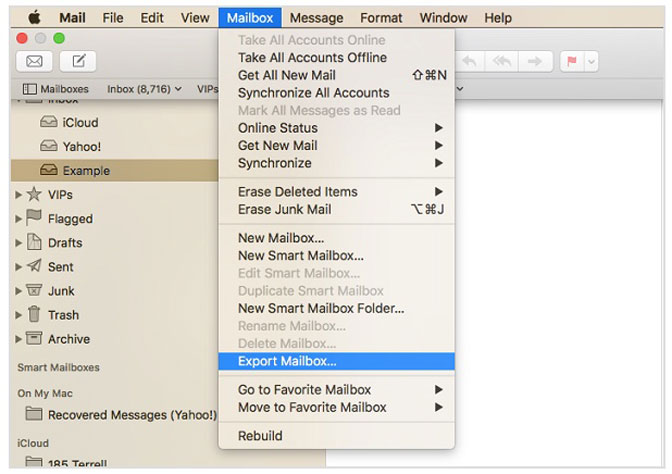Click the Reply arrow button
This screenshot has height=474, width=672.
tap(470, 61)
